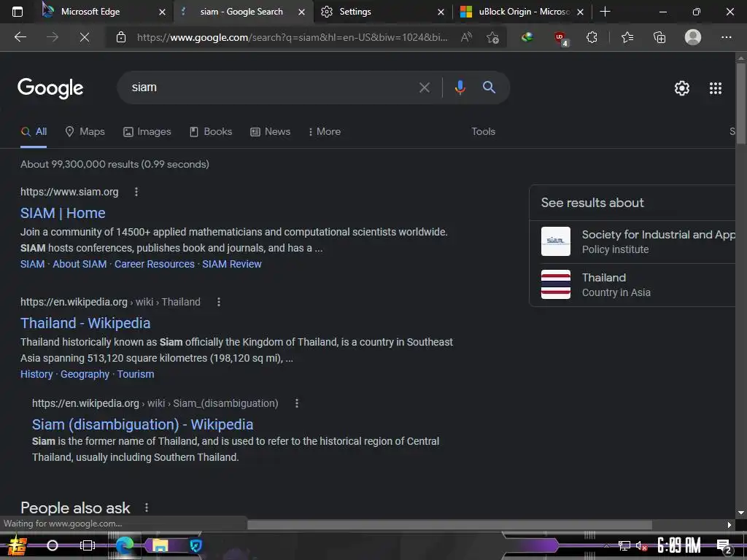Open Task View on the taskbar

88,545
